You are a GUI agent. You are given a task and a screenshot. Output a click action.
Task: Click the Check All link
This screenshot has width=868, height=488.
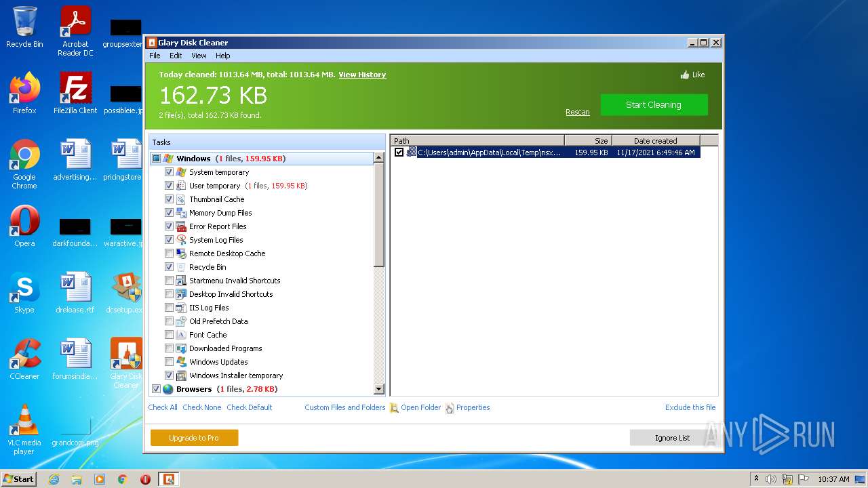[x=163, y=407]
